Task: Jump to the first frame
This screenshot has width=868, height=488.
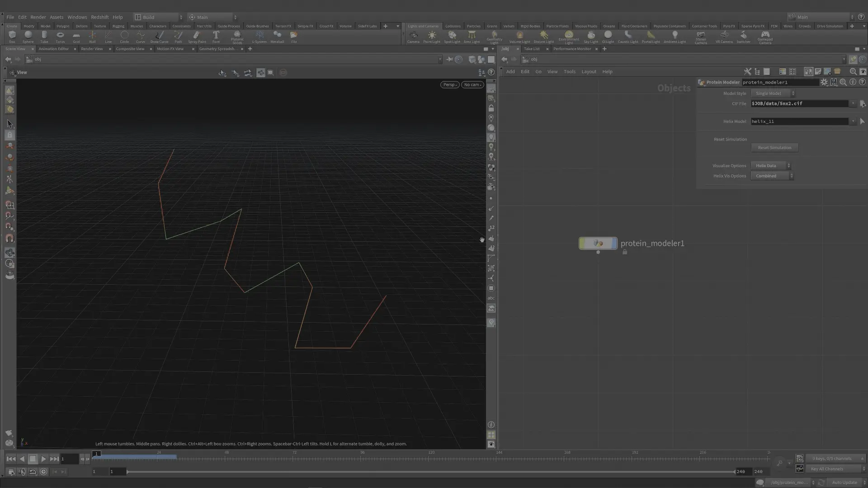Action: point(11,459)
